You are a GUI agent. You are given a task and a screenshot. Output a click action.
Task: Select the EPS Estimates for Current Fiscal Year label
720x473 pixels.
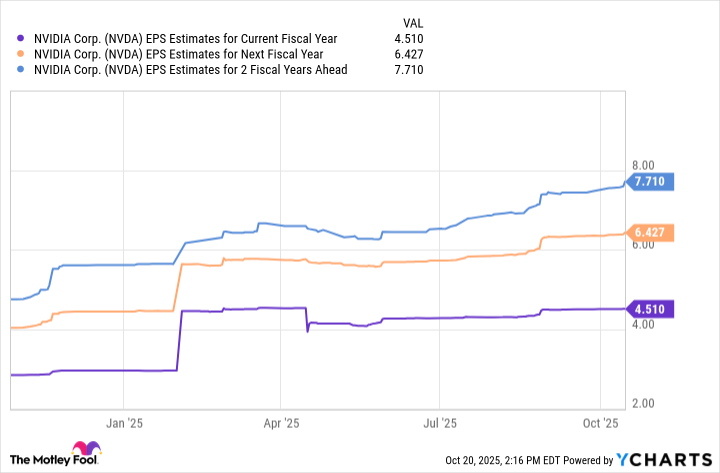point(184,39)
